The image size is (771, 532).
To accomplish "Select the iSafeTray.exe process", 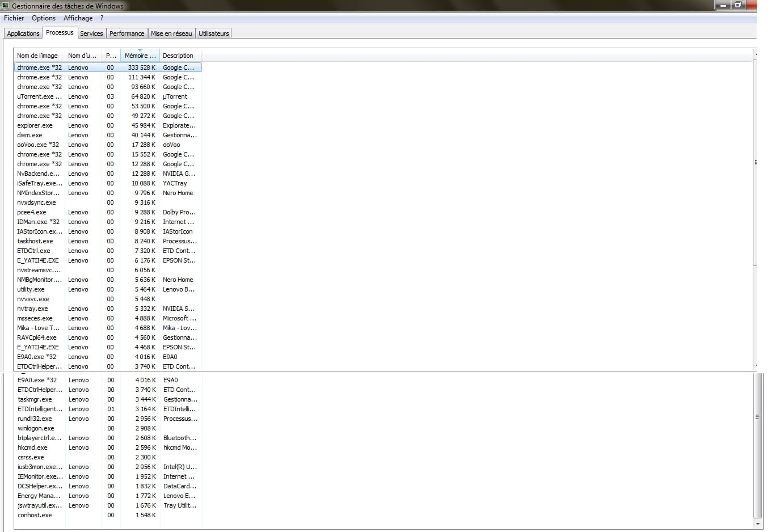I will pyautogui.click(x=108, y=183).
